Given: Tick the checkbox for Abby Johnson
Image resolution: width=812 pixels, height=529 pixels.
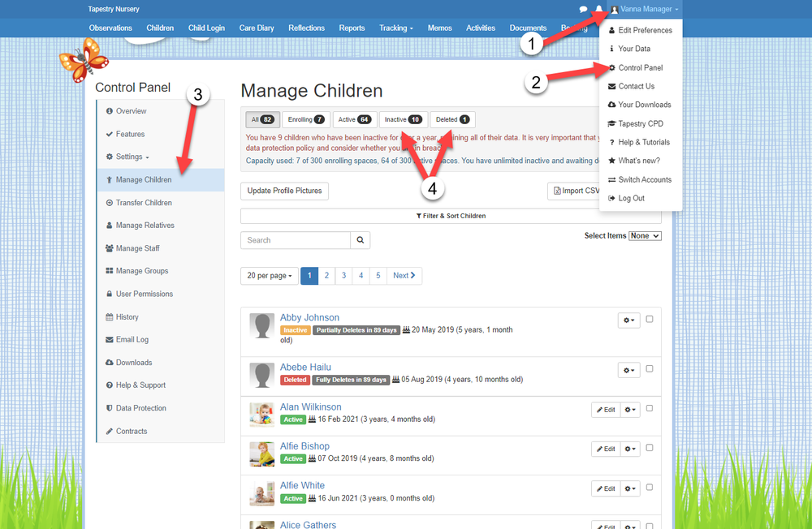Looking at the screenshot, I should tap(650, 320).
